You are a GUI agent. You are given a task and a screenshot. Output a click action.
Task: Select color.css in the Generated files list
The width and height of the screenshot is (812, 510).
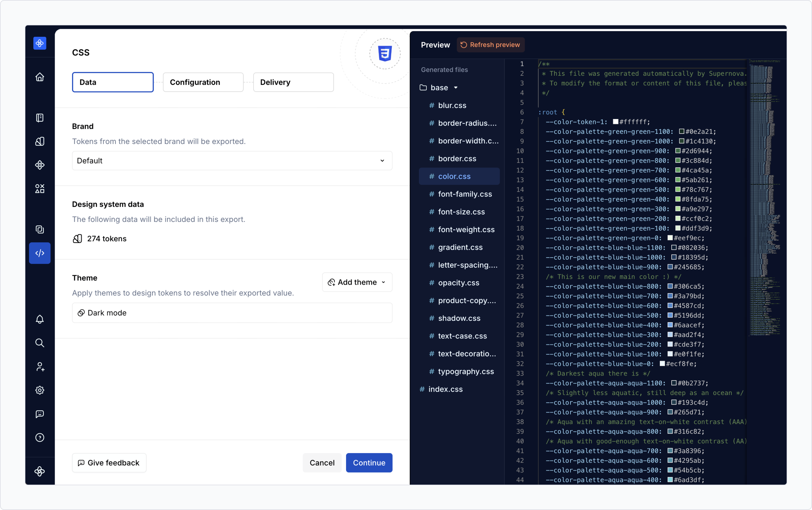click(x=454, y=176)
